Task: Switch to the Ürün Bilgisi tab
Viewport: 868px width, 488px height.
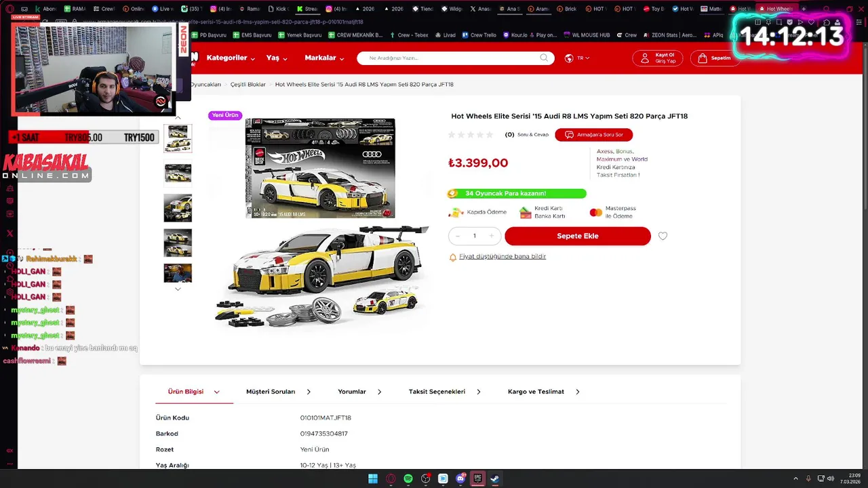Action: point(186,392)
